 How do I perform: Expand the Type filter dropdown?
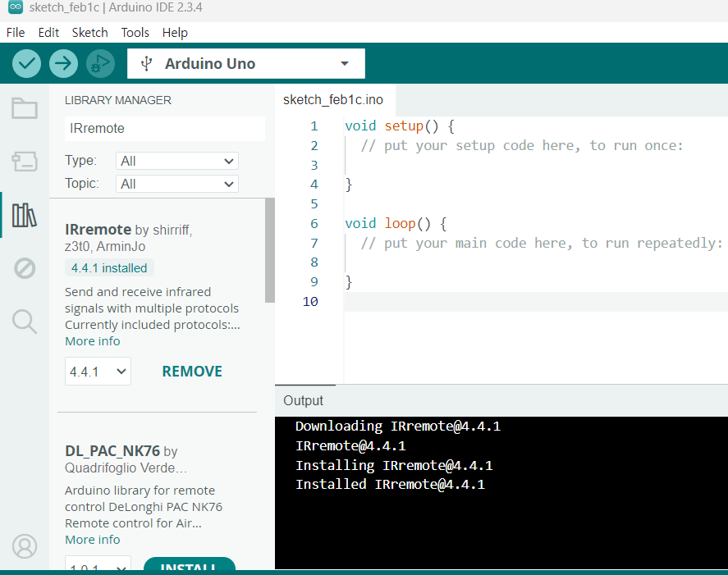click(177, 161)
